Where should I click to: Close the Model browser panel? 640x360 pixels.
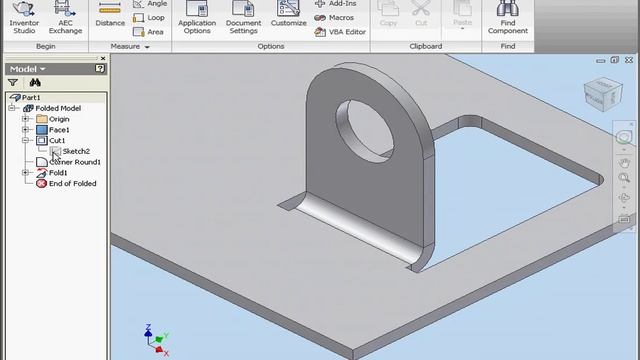(x=103, y=58)
